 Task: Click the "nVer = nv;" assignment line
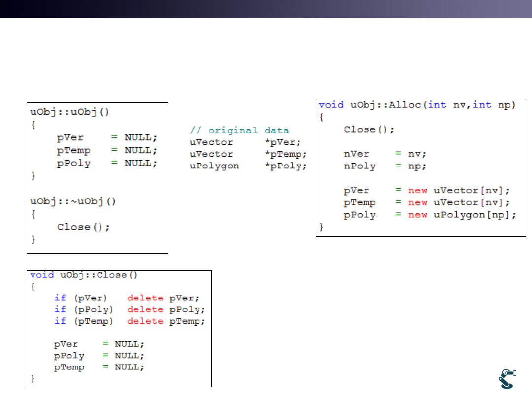click(378, 154)
